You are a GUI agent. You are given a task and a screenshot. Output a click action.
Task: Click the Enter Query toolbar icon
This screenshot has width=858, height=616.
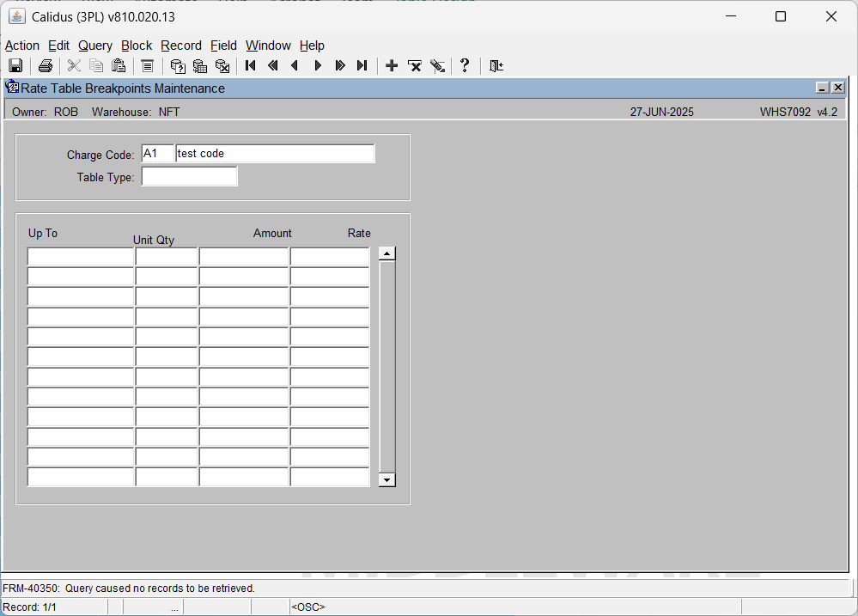coord(177,65)
